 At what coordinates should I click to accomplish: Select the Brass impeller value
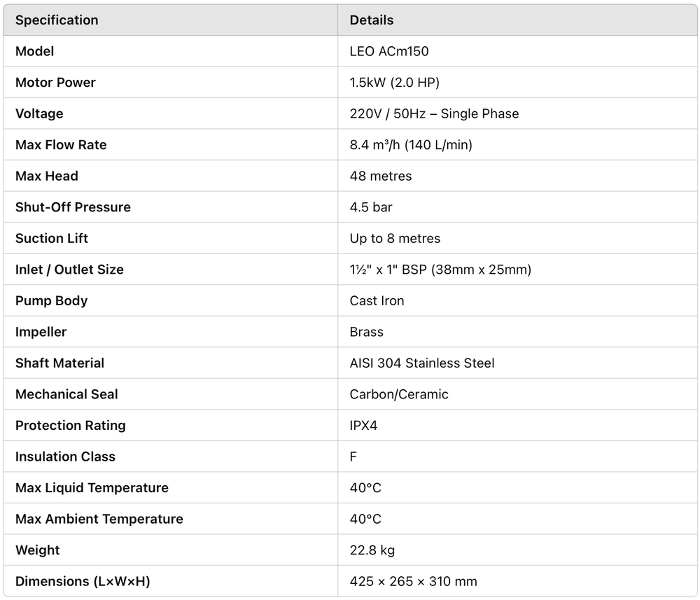click(x=367, y=332)
